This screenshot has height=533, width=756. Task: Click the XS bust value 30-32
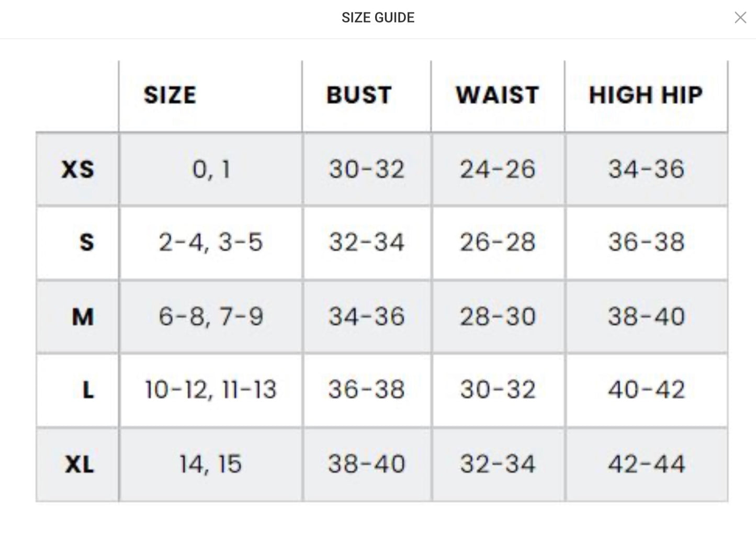pos(367,169)
